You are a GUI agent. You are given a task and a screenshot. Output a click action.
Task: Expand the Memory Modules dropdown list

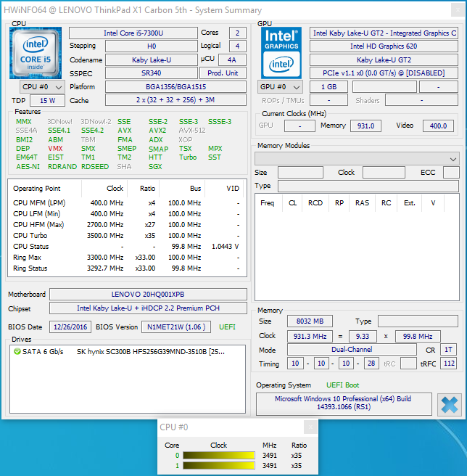357,159
